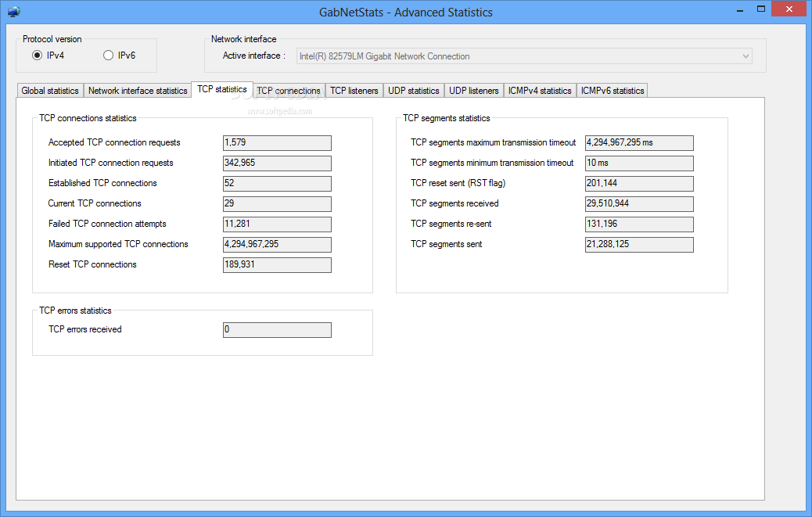Viewport: 812px width, 517px height.
Task: Click the 'TCP errors received' label
Action: coord(85,329)
